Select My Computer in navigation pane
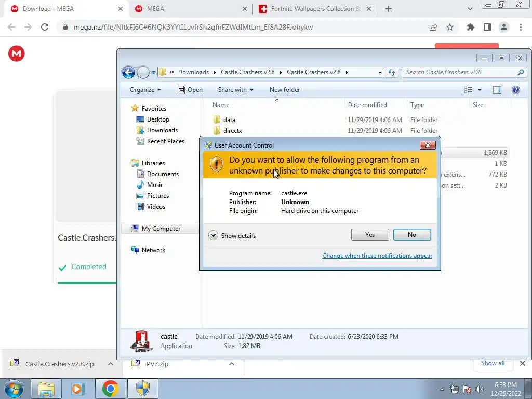The height and width of the screenshot is (399, 532). pyautogui.click(x=161, y=229)
